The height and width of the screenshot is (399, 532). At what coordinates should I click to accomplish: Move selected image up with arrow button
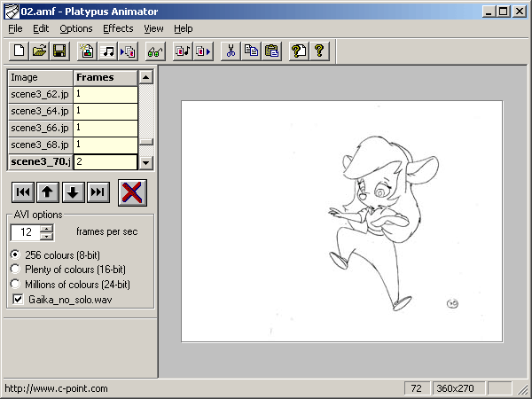click(x=48, y=192)
